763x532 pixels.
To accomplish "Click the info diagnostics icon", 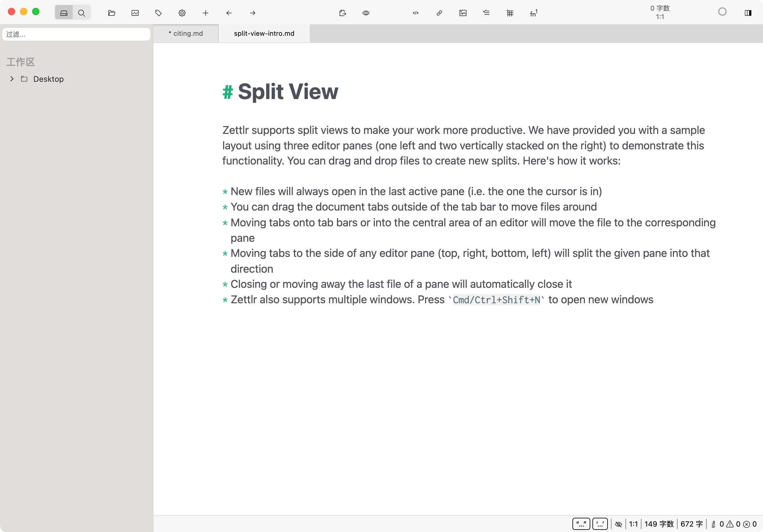I will [x=714, y=524].
